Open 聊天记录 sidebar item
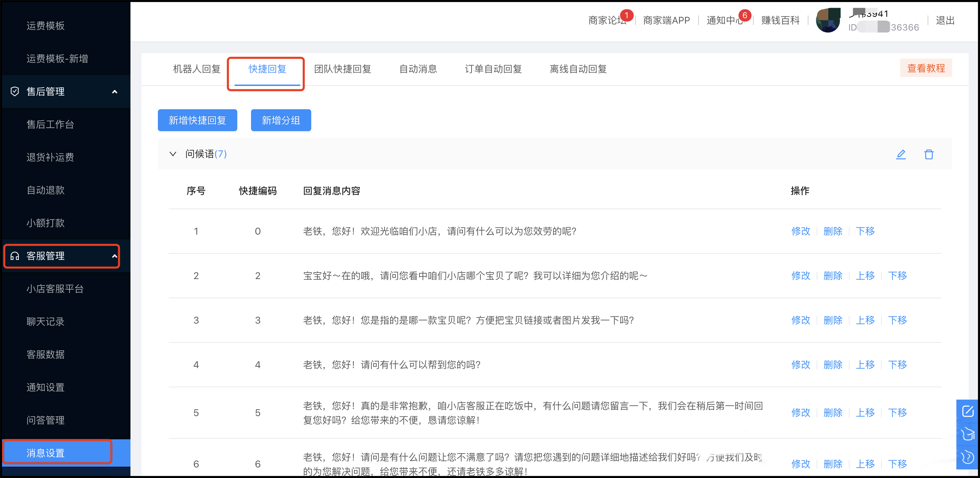This screenshot has width=980, height=478. pyautogui.click(x=45, y=321)
